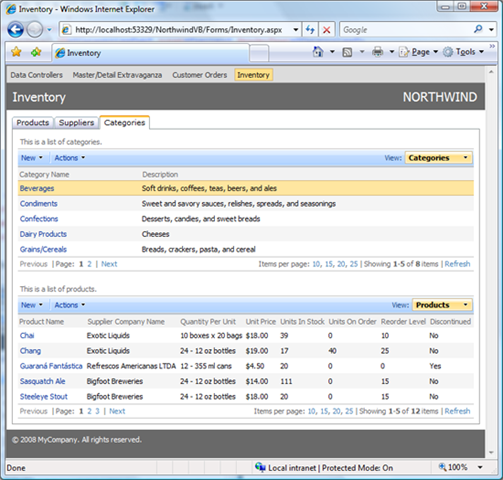Screen dimensions: 503x480
Task: Open the Categories view dropdown
Action: [x=439, y=158]
